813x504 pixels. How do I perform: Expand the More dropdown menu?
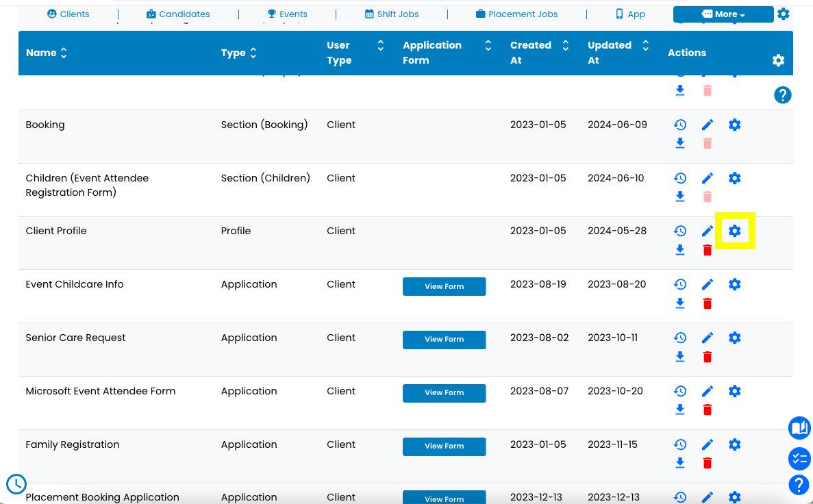click(723, 14)
